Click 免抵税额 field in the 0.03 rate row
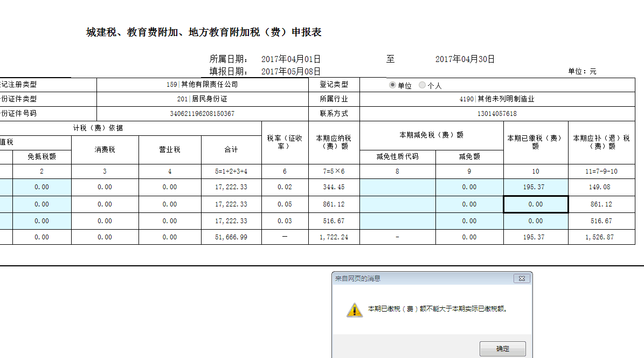 (x=41, y=221)
